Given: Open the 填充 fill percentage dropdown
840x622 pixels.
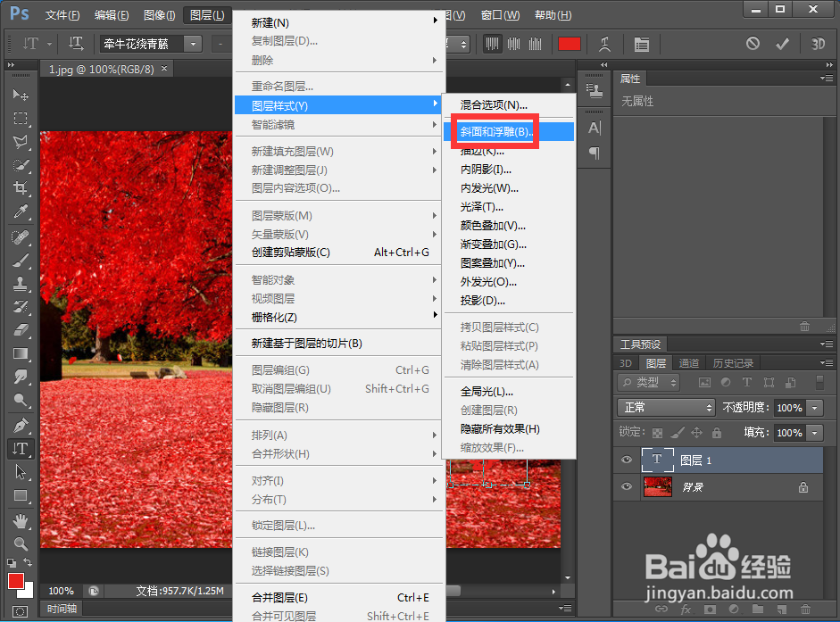Looking at the screenshot, I should 814,433.
